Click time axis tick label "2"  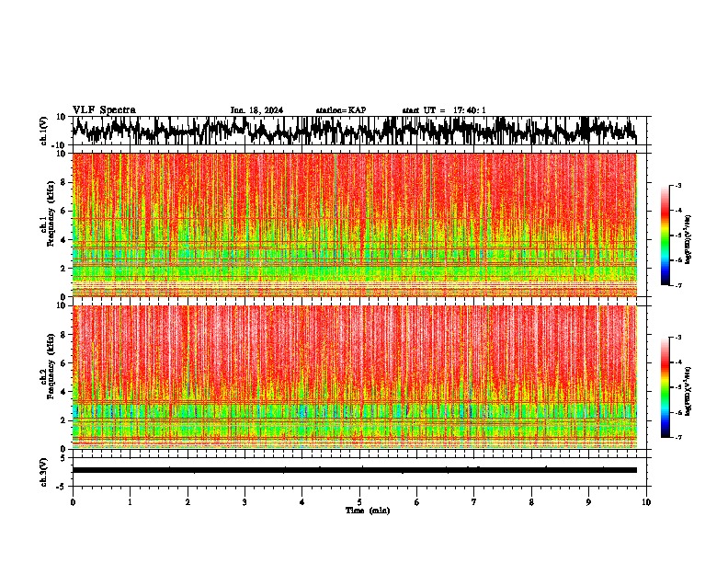pos(188,502)
